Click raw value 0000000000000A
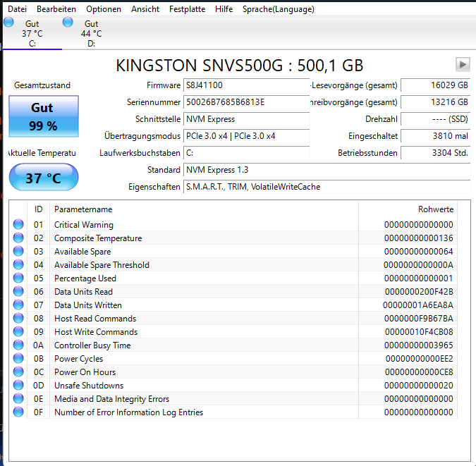The image size is (476, 466). click(x=418, y=265)
